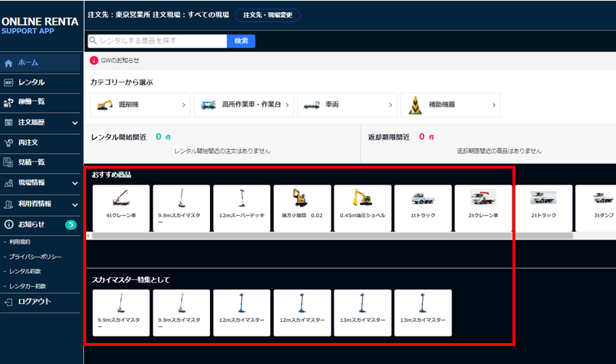Select the 車両 category
This screenshot has width=616, height=364.
(347, 105)
